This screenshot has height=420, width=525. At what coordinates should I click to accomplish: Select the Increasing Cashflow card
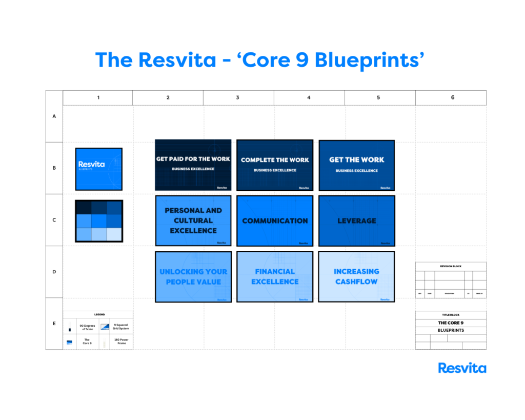pos(357,276)
